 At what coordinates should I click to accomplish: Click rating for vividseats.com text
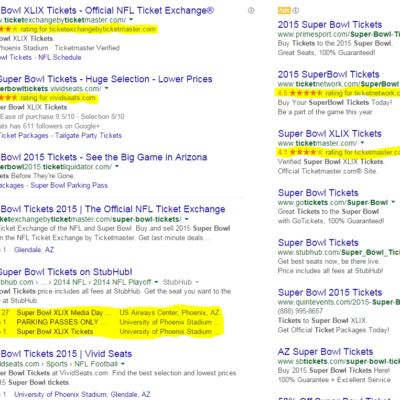(58, 98)
